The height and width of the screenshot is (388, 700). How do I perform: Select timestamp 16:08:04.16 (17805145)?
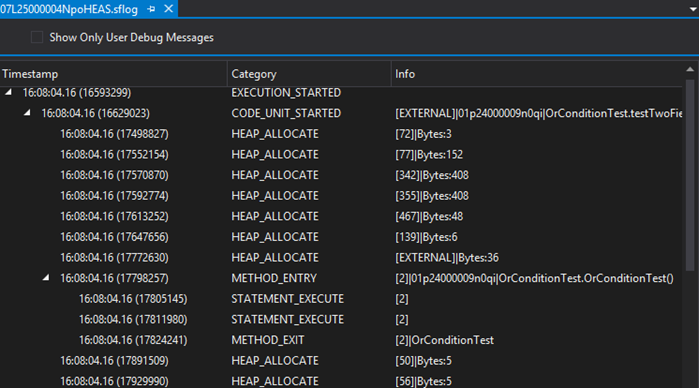point(133,299)
